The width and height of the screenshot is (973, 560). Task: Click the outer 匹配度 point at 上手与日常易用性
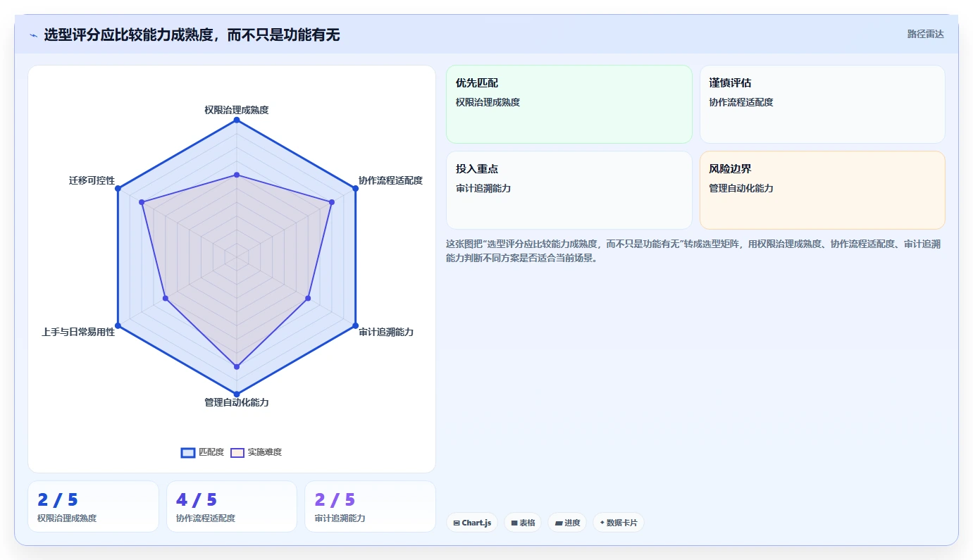(x=118, y=325)
